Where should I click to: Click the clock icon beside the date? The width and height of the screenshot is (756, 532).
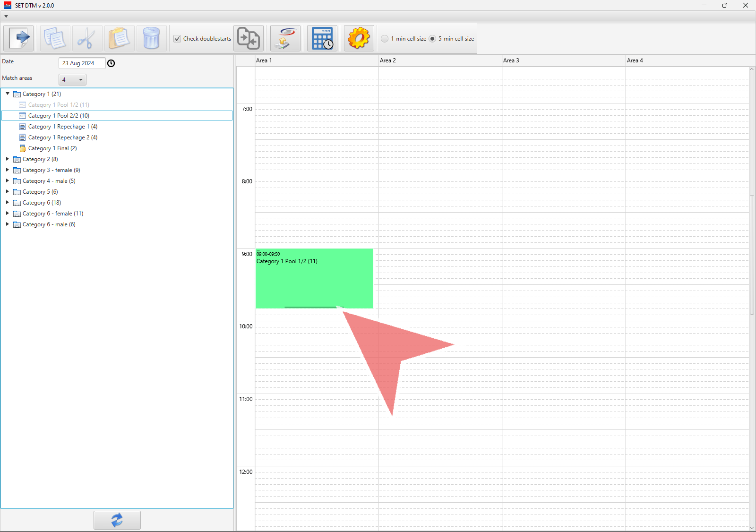[x=111, y=63]
